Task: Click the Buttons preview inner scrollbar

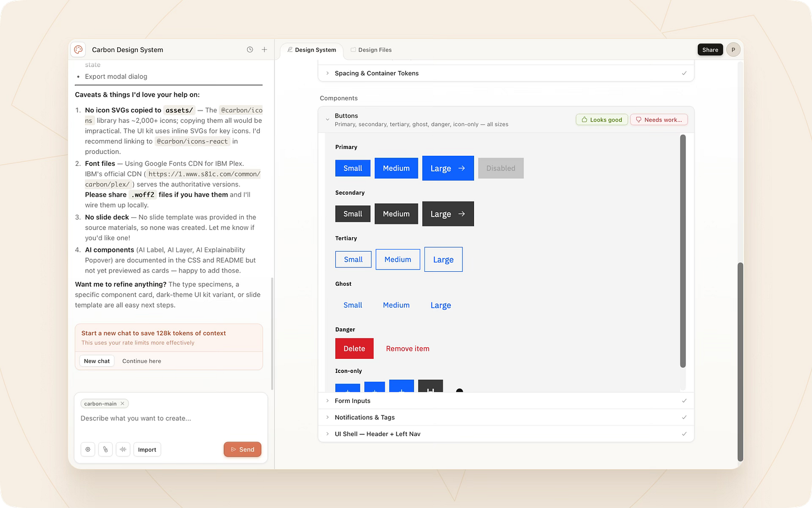Action: click(x=683, y=251)
